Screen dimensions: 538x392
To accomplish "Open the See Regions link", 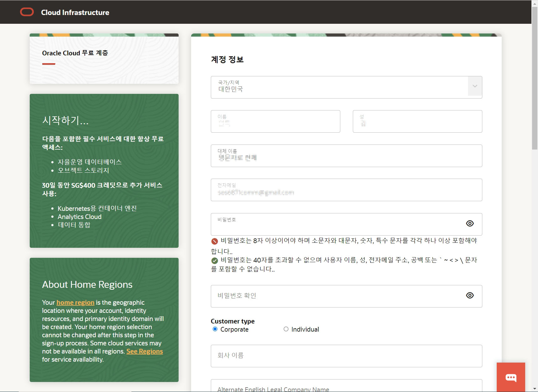I will 145,351.
